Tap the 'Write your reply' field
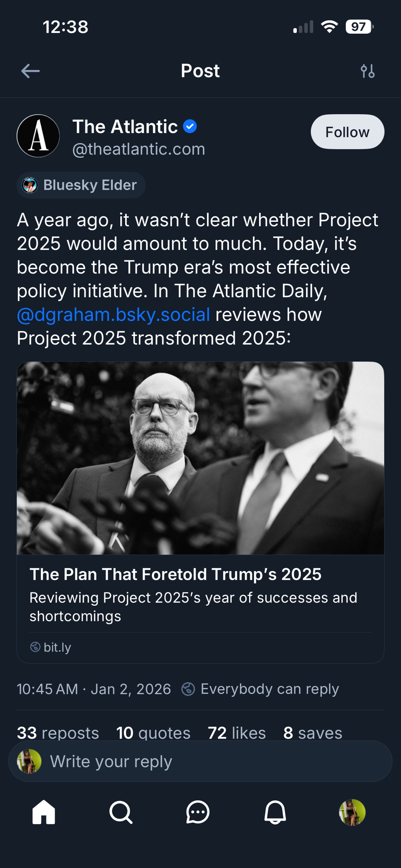This screenshot has height=868, width=401. click(208, 761)
